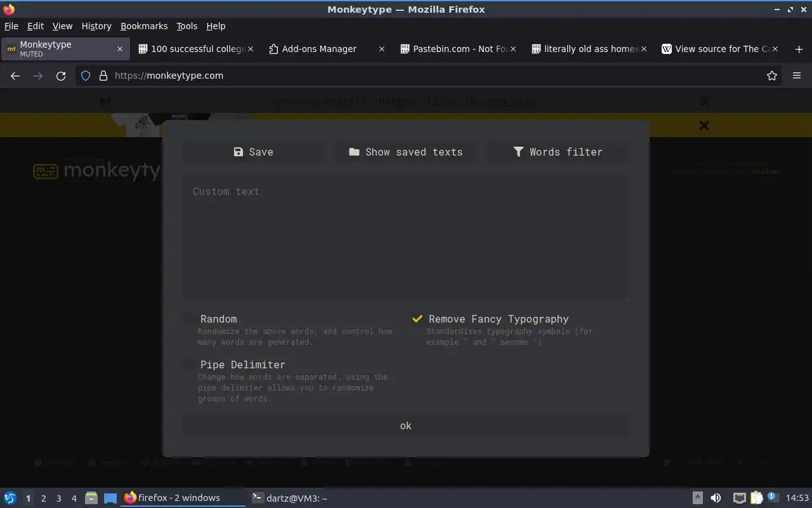Enable the Random checkbox
Image resolution: width=812 pixels, height=508 pixels.
pyautogui.click(x=190, y=319)
